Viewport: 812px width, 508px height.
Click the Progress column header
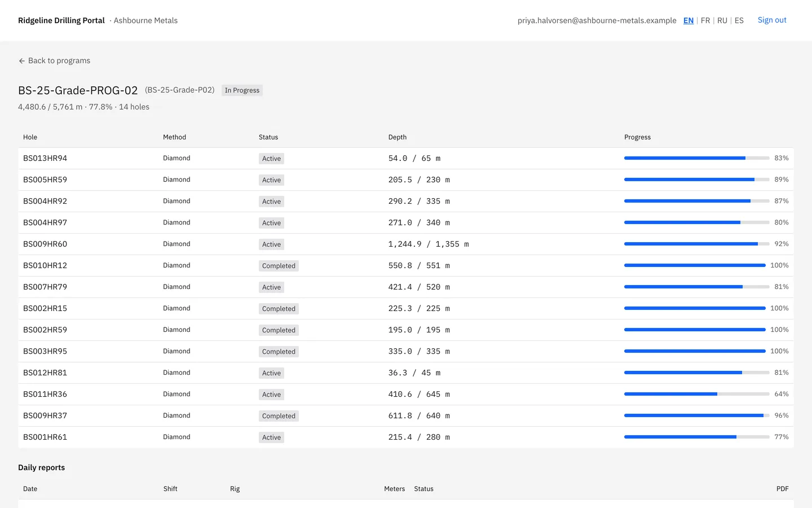pyautogui.click(x=637, y=137)
